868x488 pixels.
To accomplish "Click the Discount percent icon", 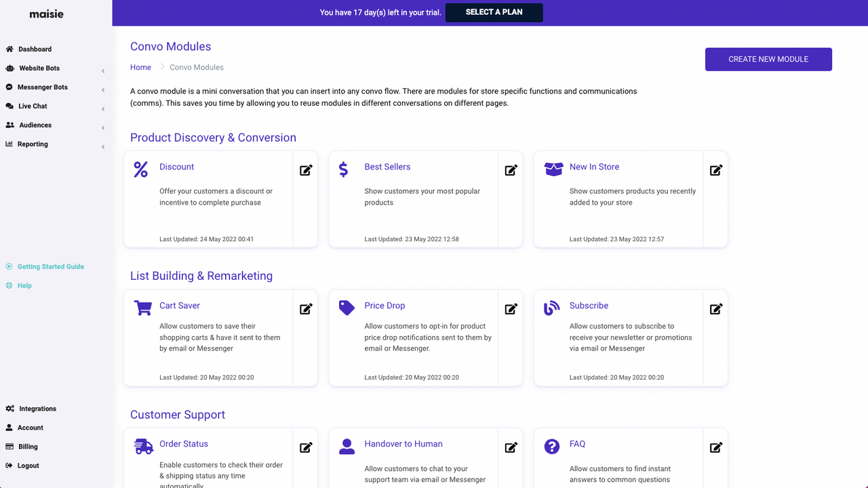I will [x=140, y=169].
